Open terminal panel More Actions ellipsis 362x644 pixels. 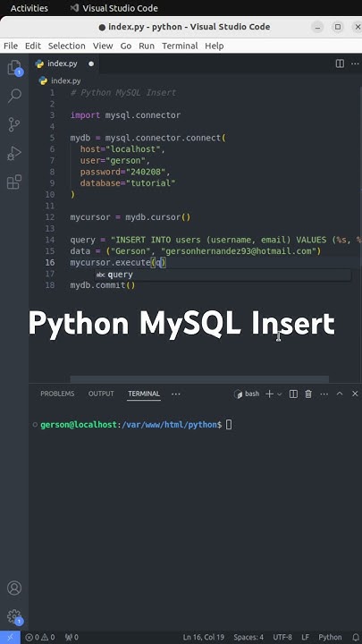tap(324, 394)
